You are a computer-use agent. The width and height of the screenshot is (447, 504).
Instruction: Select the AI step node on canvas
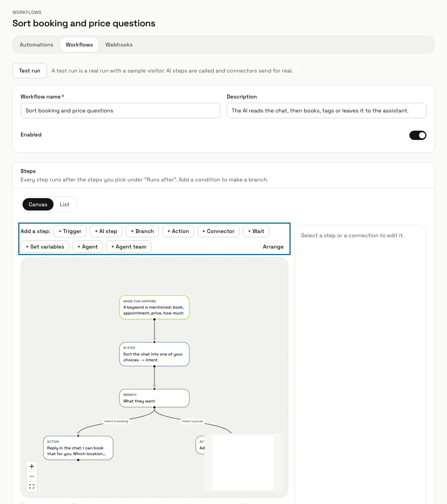[x=154, y=354]
